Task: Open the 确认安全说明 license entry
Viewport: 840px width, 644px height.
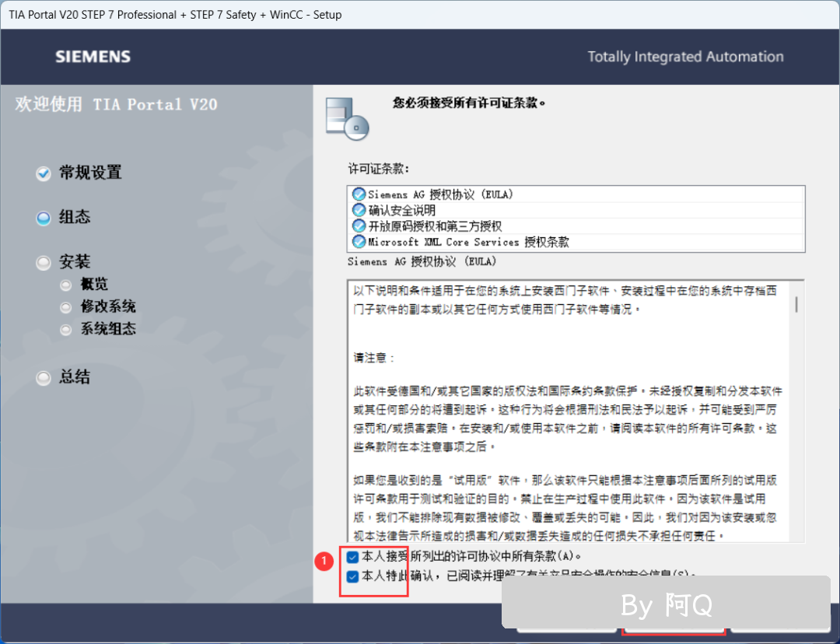Action: [x=576, y=210]
